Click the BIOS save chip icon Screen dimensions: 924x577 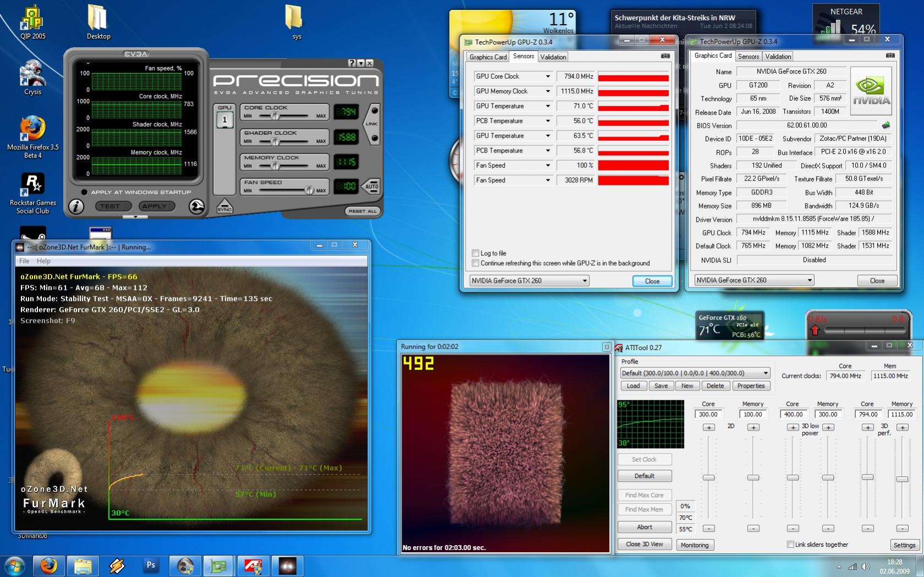click(x=885, y=125)
